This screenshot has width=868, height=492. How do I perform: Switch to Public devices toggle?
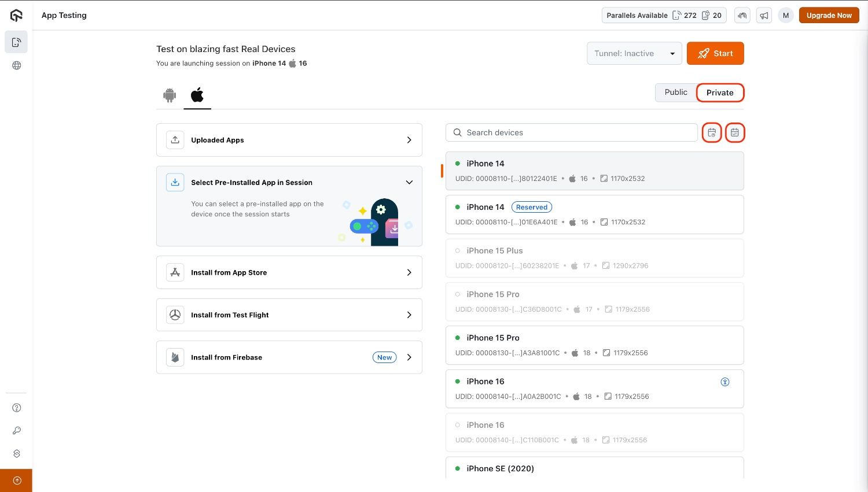click(x=675, y=93)
